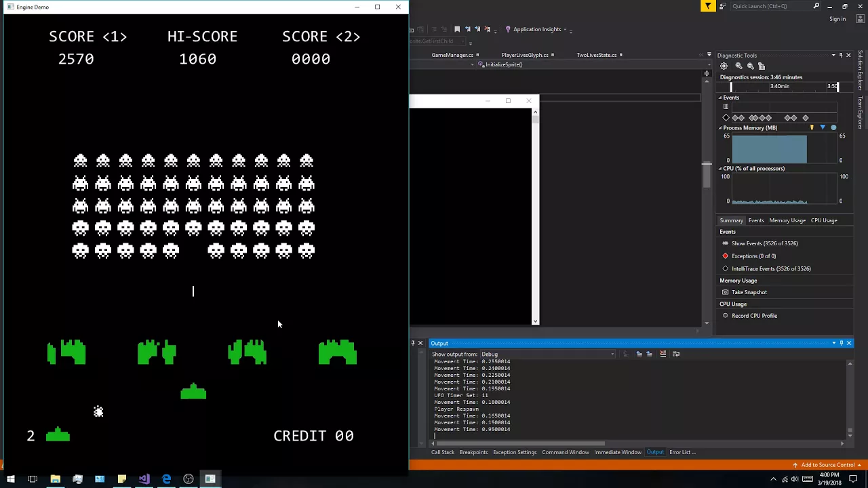
Task: Click the feedback notification flag icon
Action: point(708,6)
